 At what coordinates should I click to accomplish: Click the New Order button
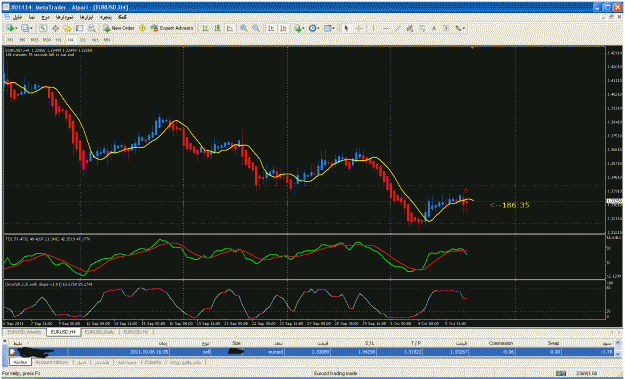(119, 28)
